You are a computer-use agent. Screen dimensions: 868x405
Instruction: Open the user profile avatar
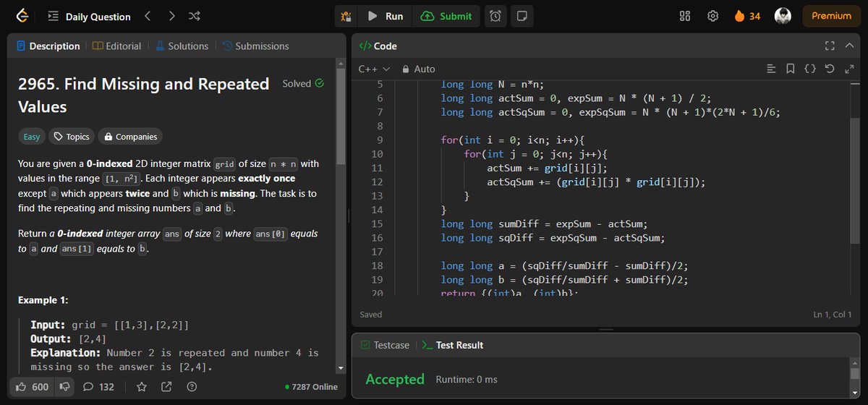pyautogui.click(x=783, y=16)
